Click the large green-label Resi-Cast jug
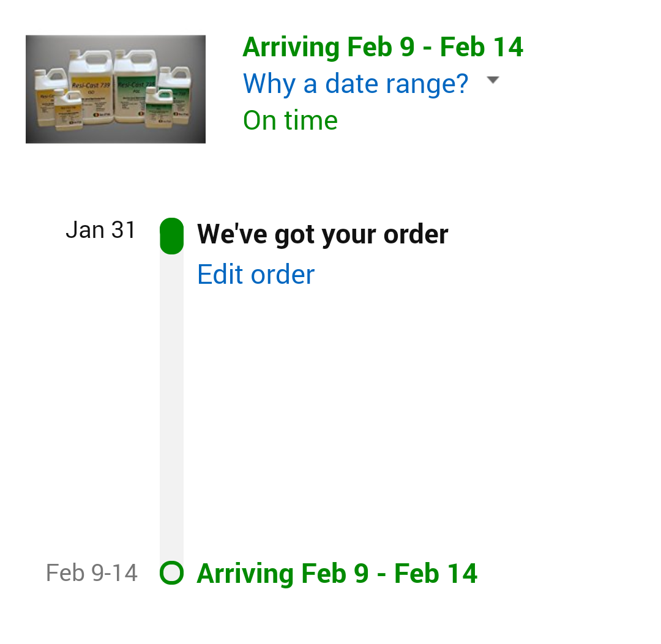661x644 pixels. click(136, 86)
